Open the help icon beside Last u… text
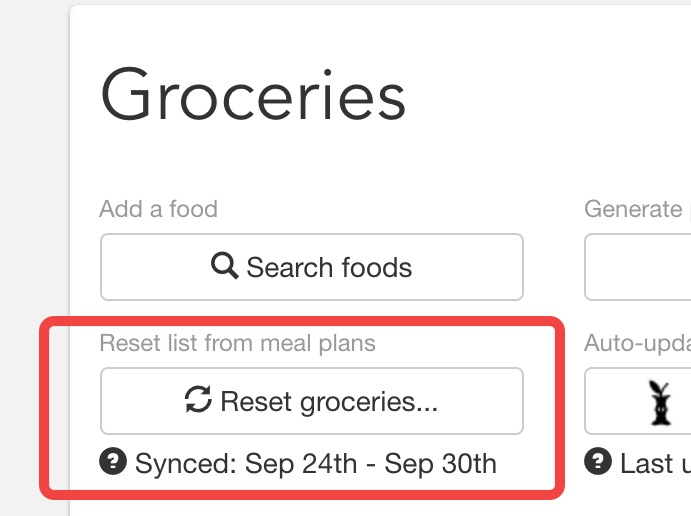Viewport: 691px width, 516px height. point(598,461)
